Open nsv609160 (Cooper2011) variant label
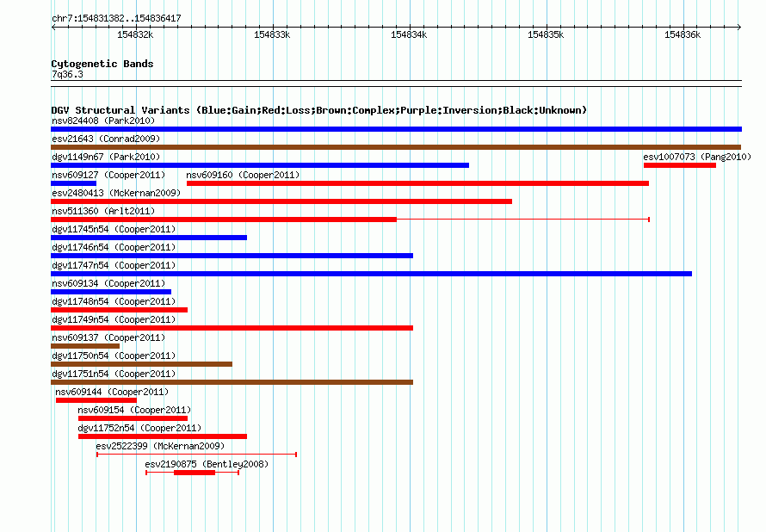The image size is (766, 532). [x=243, y=175]
